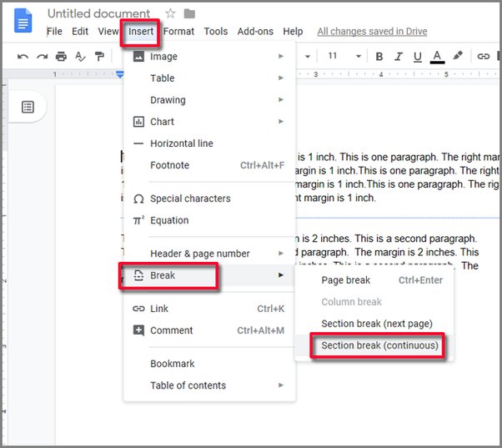Click the blue left indent ruler marker
Viewport: 502px width, 448px height.
point(120,74)
